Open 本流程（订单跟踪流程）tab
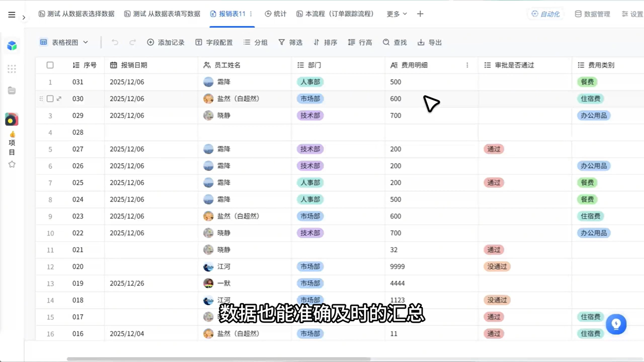The image size is (644, 362). [x=335, y=14]
